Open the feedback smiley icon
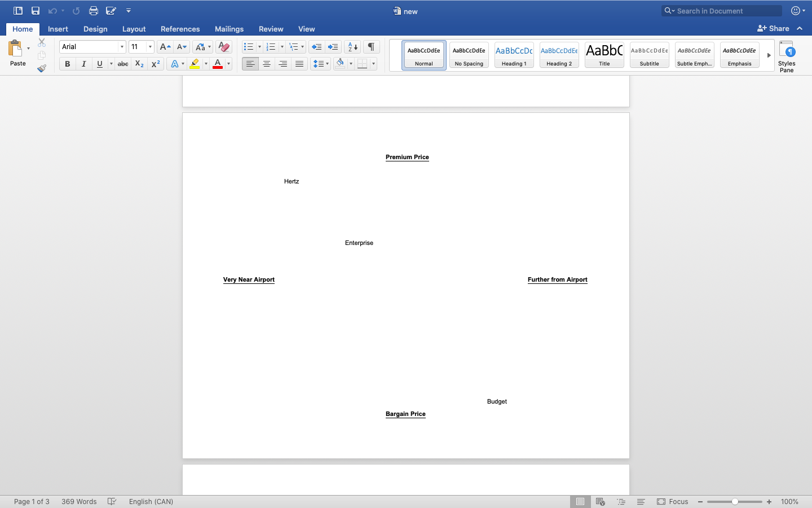Image resolution: width=812 pixels, height=508 pixels. (x=796, y=11)
